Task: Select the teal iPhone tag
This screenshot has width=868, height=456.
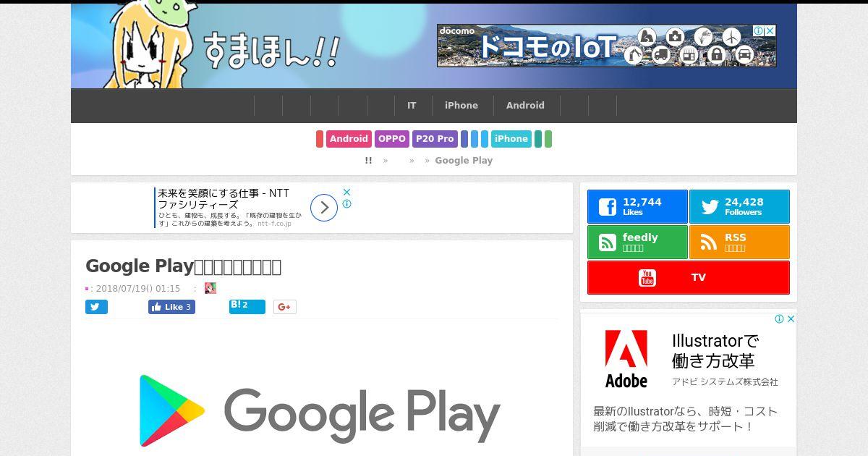Action: coord(511,139)
